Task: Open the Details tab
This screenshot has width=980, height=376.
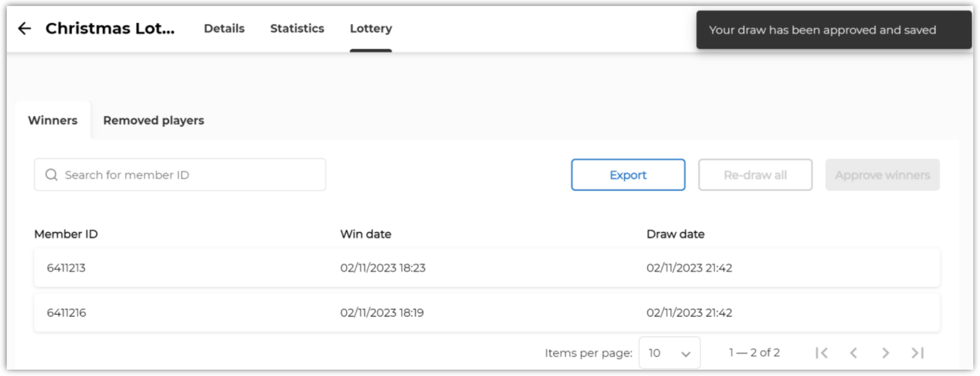Action: (224, 29)
